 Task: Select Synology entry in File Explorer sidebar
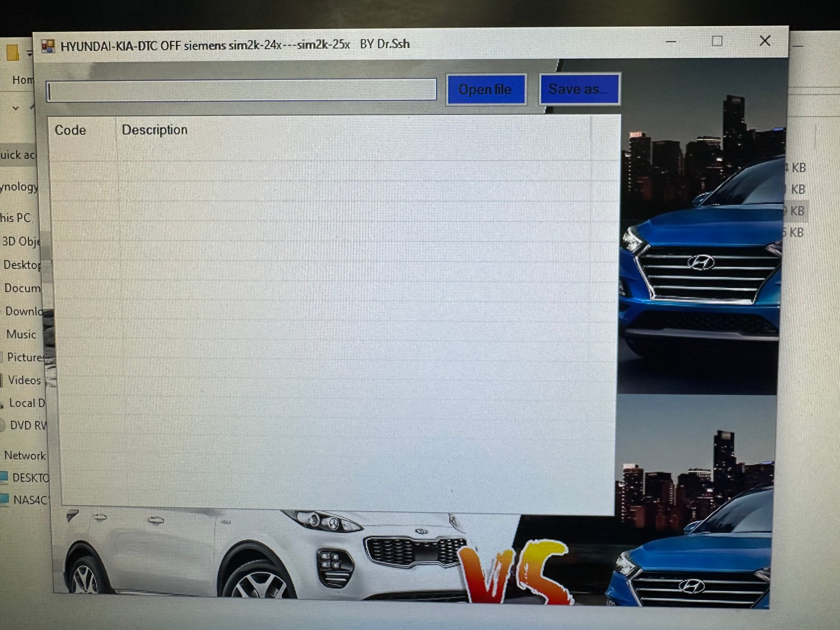coord(19,186)
